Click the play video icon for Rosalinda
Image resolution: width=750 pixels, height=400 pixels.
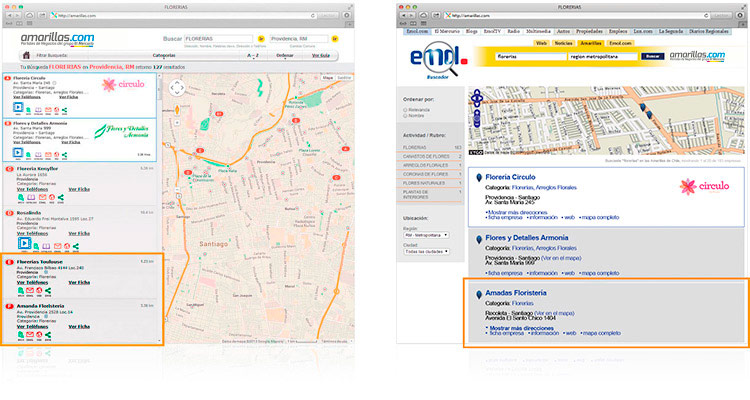click(22, 243)
